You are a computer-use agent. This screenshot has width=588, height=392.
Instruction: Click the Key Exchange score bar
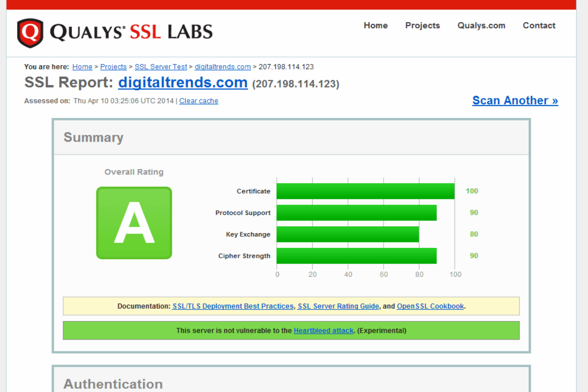tap(348, 234)
